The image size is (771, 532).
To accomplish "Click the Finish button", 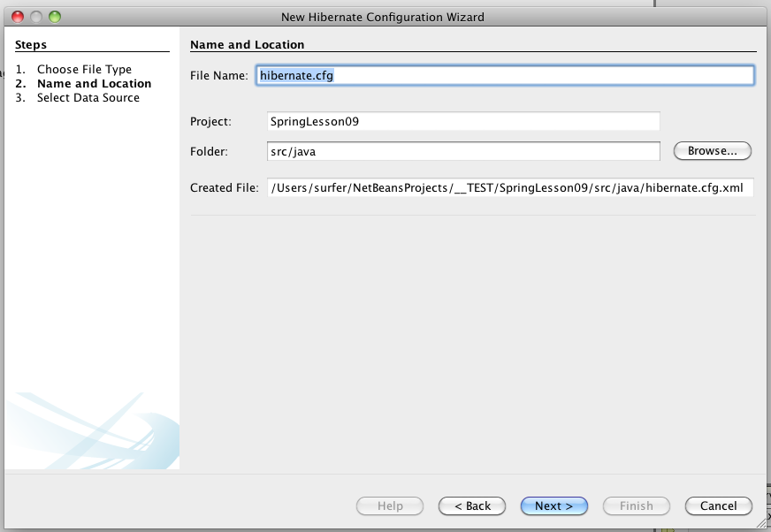I will click(x=636, y=506).
